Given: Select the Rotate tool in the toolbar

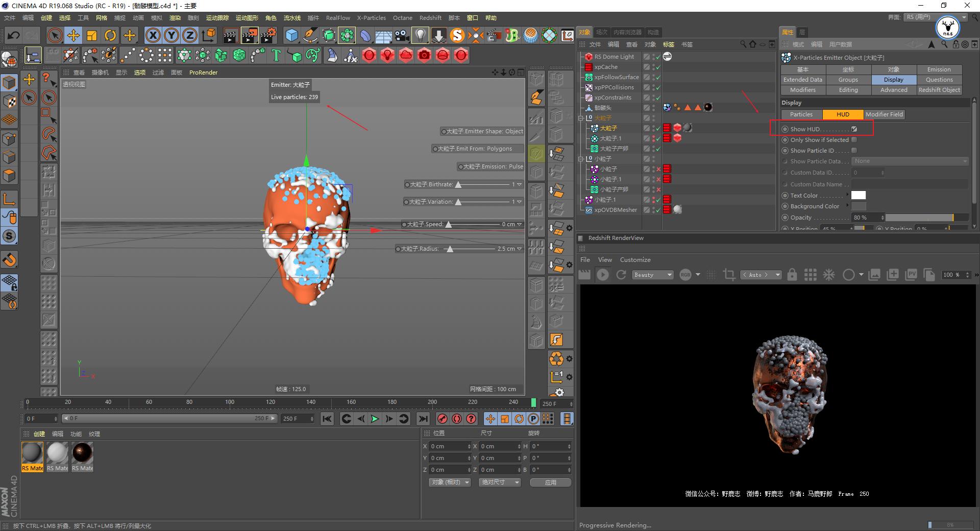Looking at the screenshot, I should [111, 35].
